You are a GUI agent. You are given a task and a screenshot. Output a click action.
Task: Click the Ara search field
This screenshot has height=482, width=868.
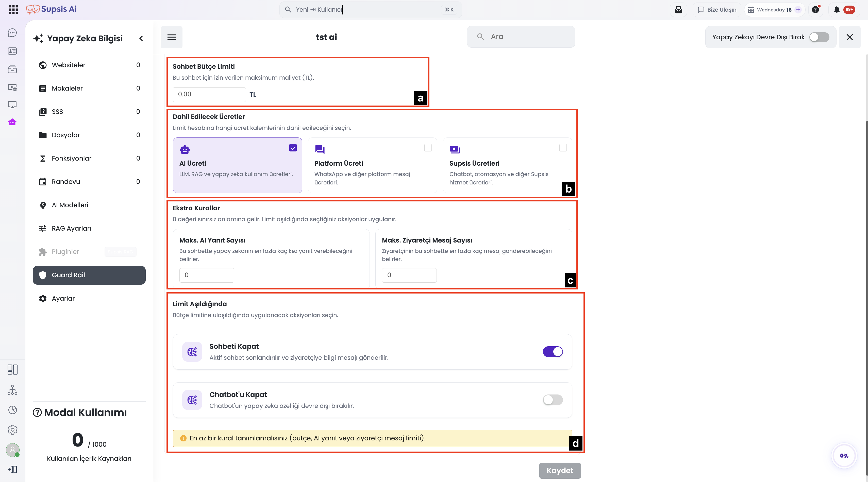click(521, 37)
